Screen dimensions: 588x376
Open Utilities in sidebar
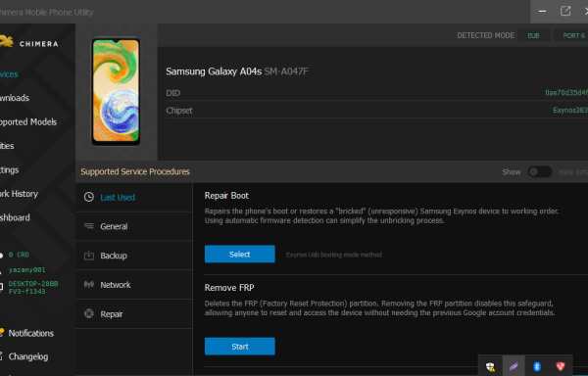7,146
